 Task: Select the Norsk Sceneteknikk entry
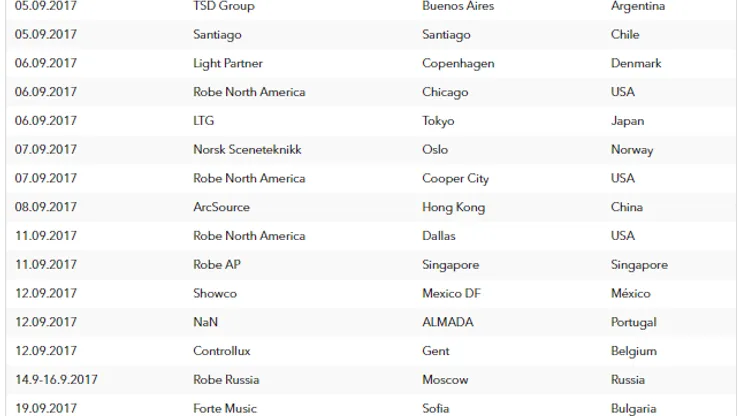coord(247,150)
